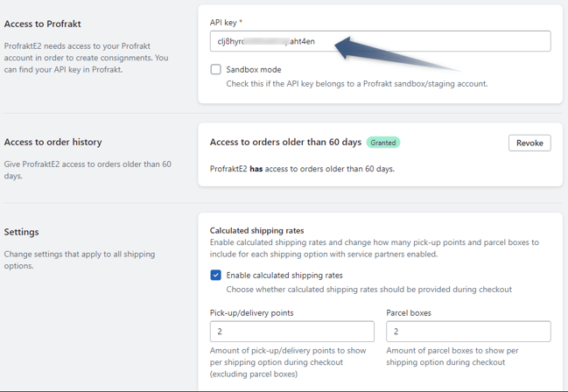Screen dimensions: 568x392
Task: Click "Change settings that apply to all" description
Action: (80, 260)
